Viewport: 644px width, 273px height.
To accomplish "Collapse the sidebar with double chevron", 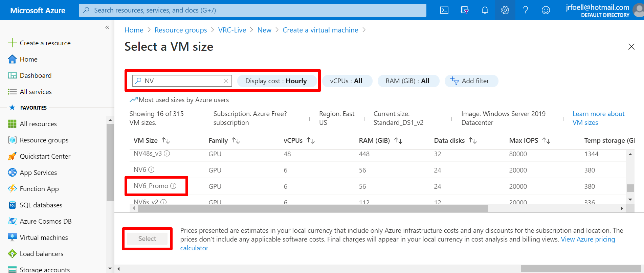I will tap(107, 27).
